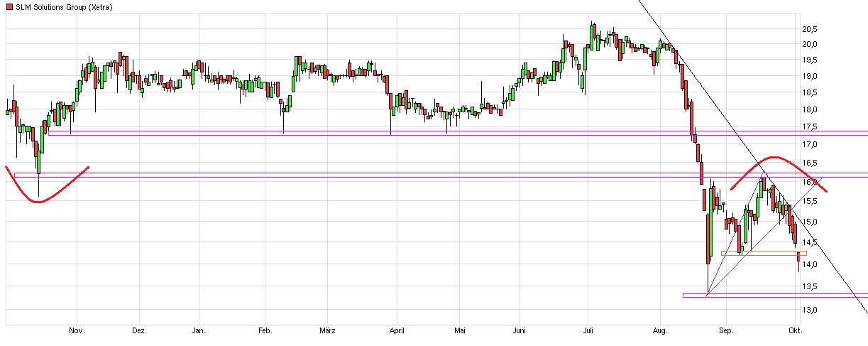Click the Aug. month label on time axis
Viewport: 868px width, 346px height.
pyautogui.click(x=661, y=331)
